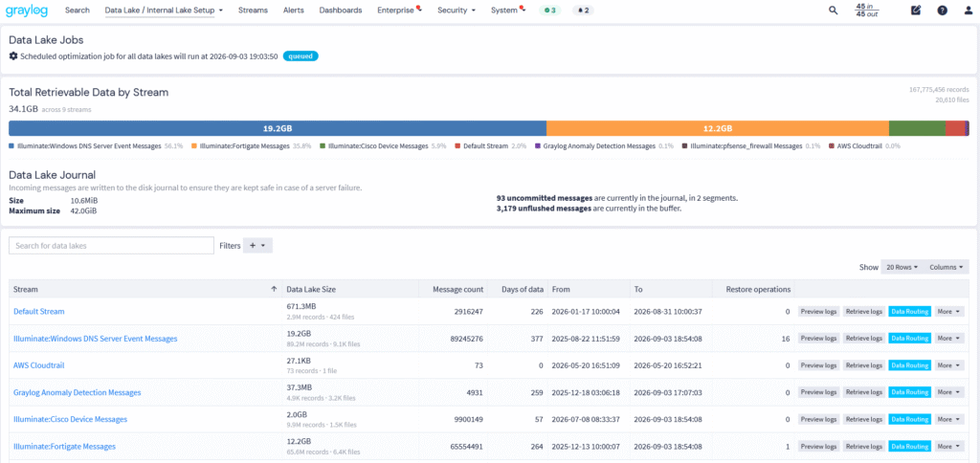Click the orange Fortigate Messages legend swatch
This screenshot has width=980, height=463.
click(194, 146)
